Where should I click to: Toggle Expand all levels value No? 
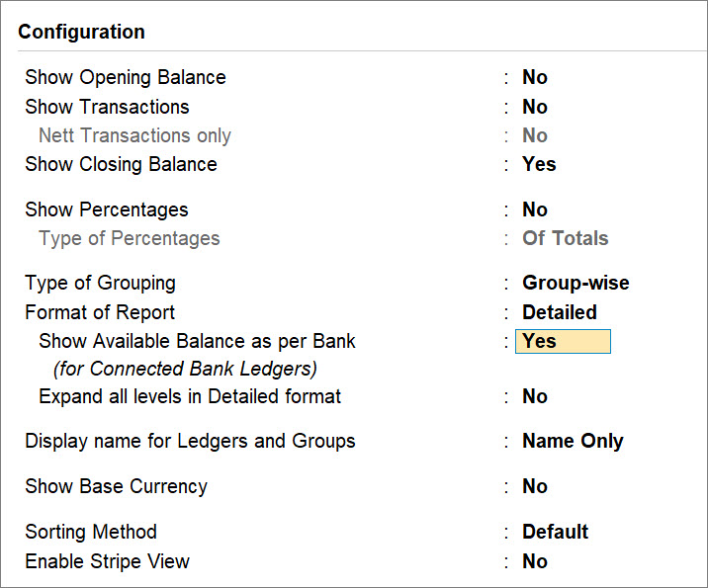point(535,396)
